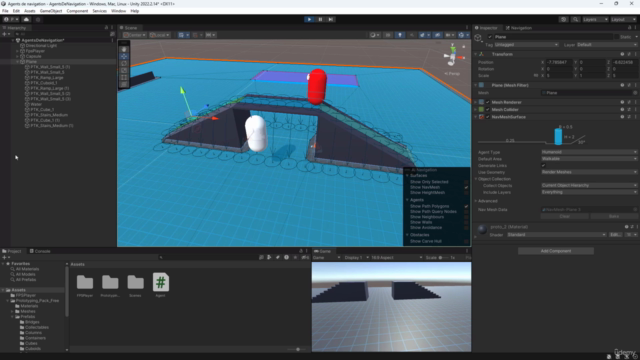
Task: Start Play mode with the Play button
Action: tap(309, 19)
